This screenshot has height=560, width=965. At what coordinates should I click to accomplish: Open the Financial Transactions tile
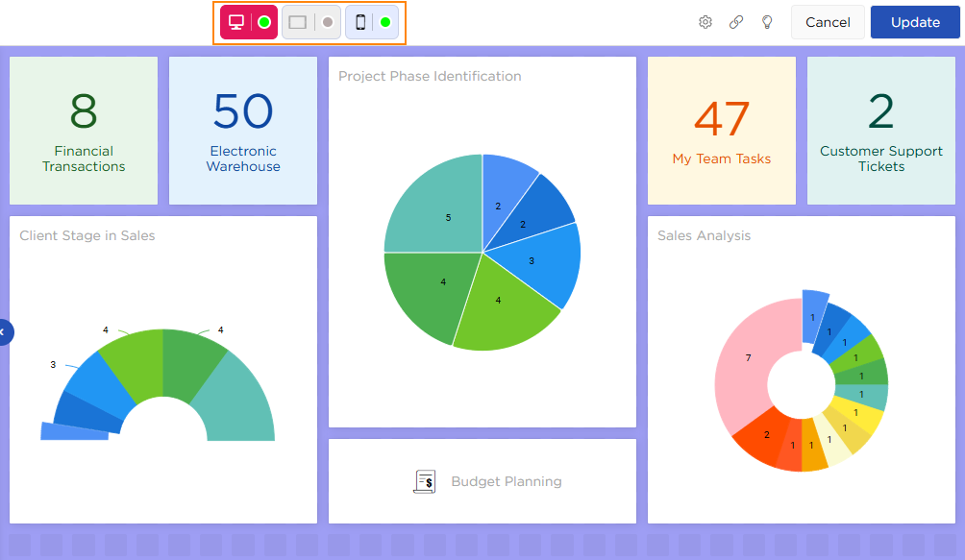pos(84,131)
